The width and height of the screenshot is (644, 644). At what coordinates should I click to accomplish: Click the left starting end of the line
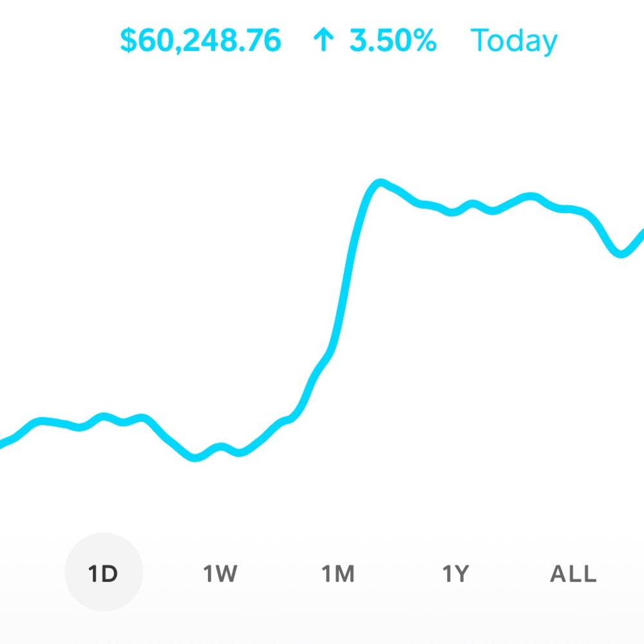(3, 443)
